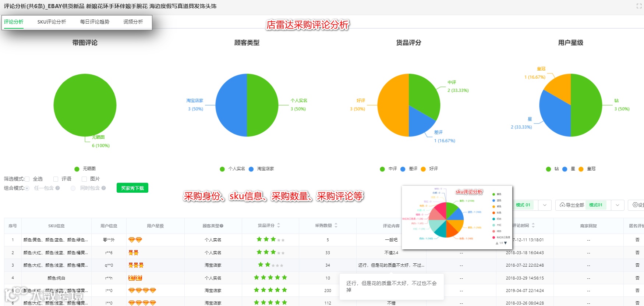Switch to the 词频分析 tab

(133, 22)
